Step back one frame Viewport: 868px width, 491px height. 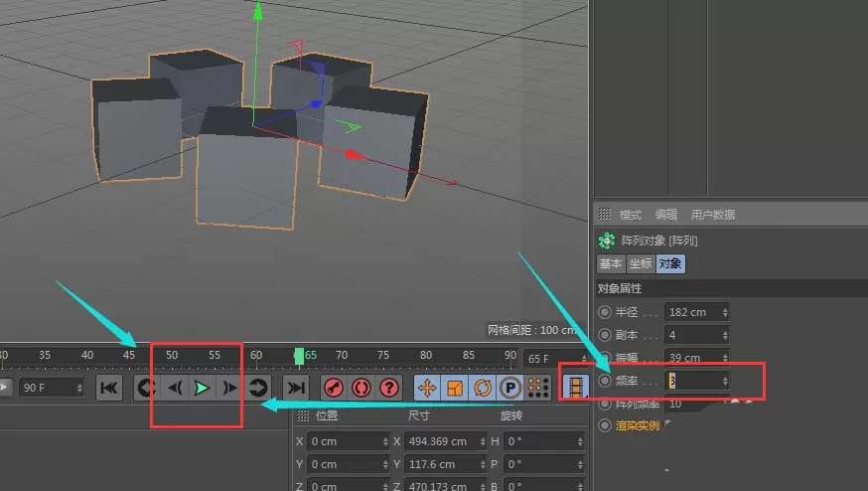[175, 388]
